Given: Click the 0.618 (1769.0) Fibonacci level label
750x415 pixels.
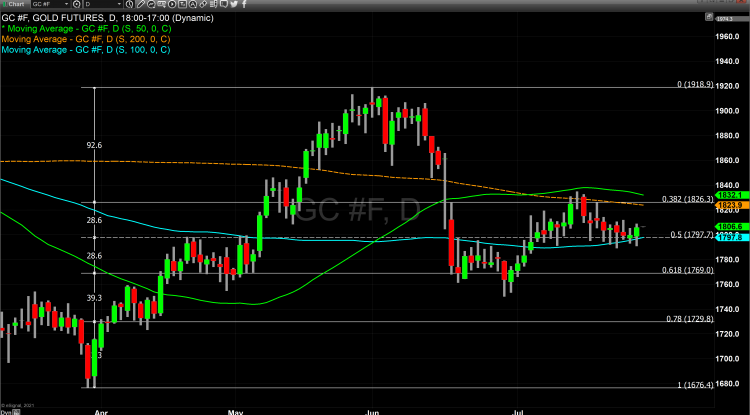Looking at the screenshot, I should [685, 270].
